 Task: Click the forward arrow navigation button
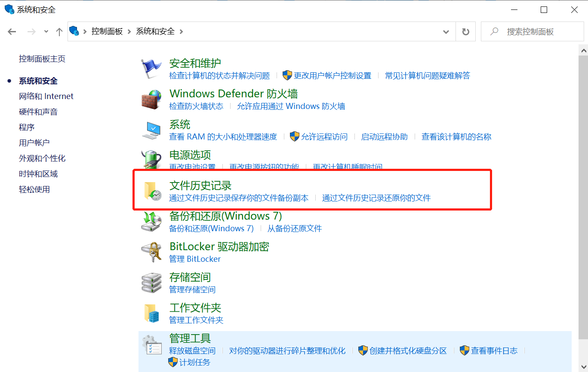[31, 31]
